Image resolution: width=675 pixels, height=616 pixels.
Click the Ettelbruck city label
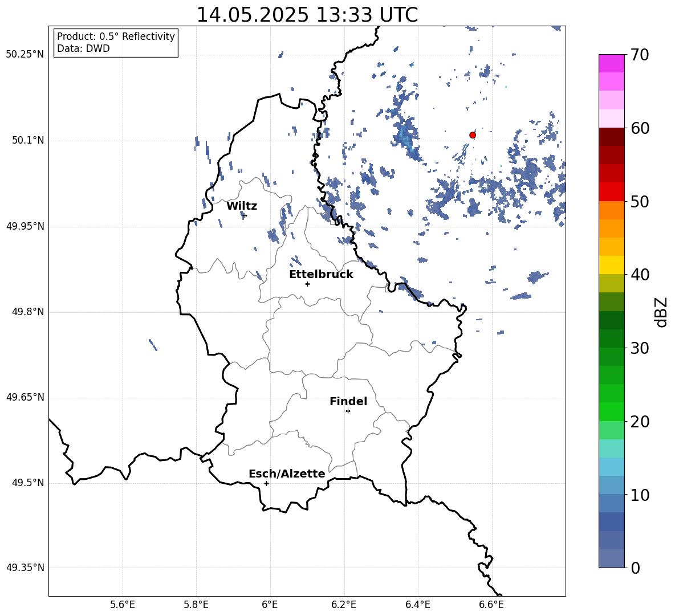(321, 275)
